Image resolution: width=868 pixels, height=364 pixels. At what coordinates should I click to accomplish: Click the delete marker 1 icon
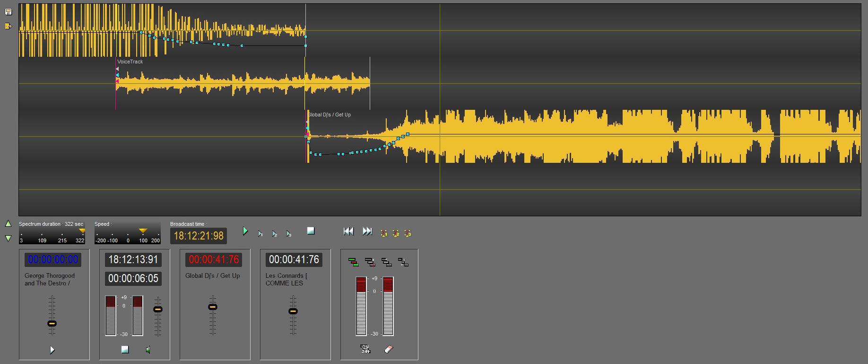point(384,233)
